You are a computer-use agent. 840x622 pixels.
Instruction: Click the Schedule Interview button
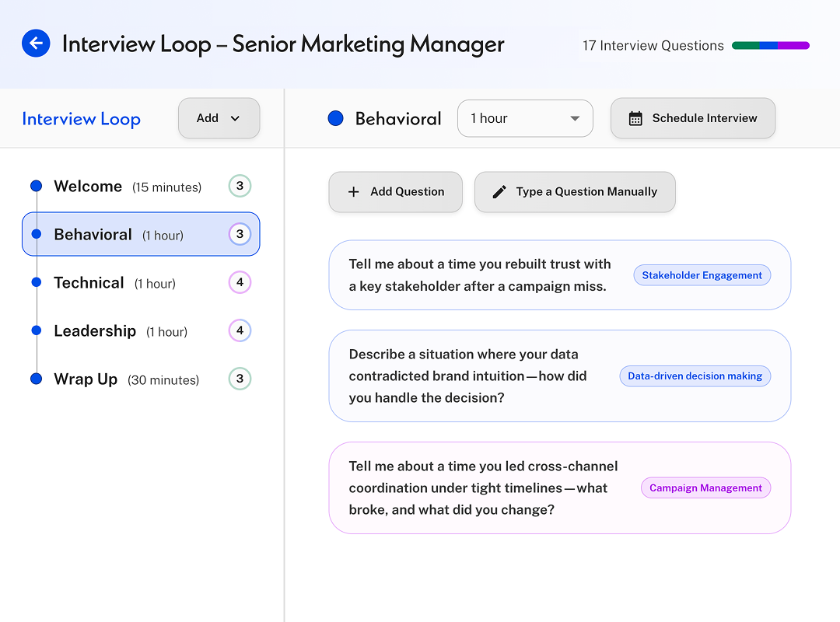(692, 118)
